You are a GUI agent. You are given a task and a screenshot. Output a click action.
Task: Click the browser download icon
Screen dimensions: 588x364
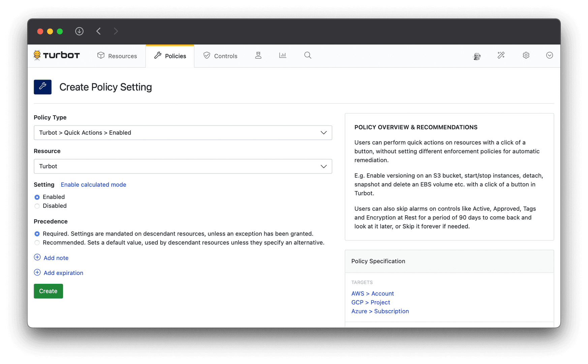(79, 31)
